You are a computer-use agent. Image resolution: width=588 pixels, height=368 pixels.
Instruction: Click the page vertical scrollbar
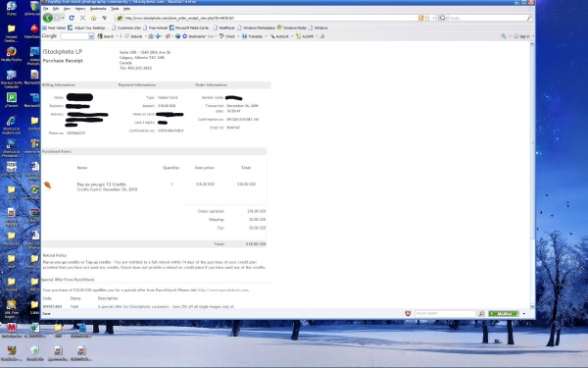(x=532, y=175)
